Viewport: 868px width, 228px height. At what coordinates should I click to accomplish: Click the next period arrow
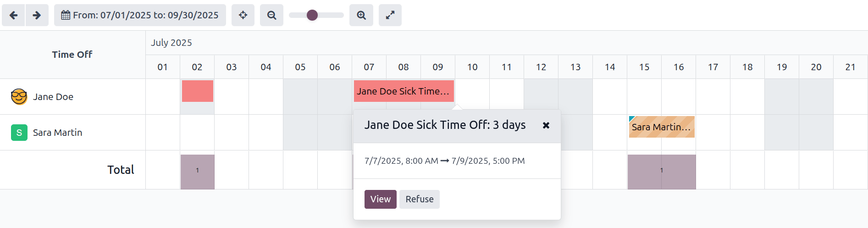37,15
